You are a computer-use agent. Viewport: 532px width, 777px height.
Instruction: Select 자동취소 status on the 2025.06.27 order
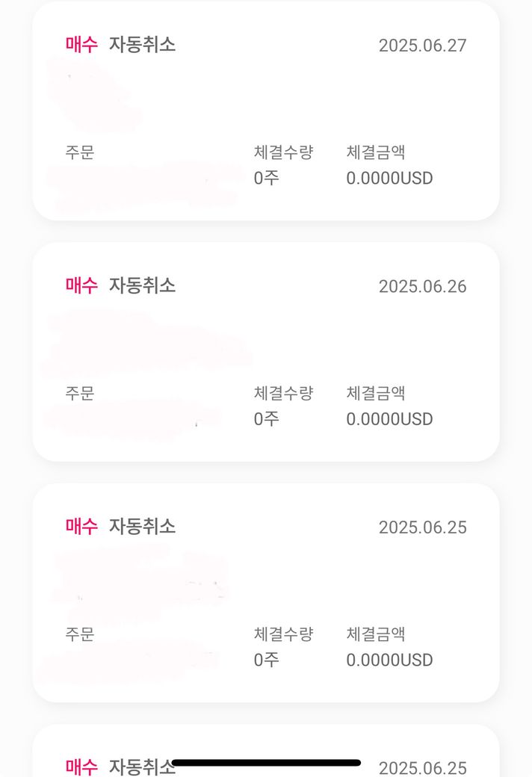click(143, 44)
